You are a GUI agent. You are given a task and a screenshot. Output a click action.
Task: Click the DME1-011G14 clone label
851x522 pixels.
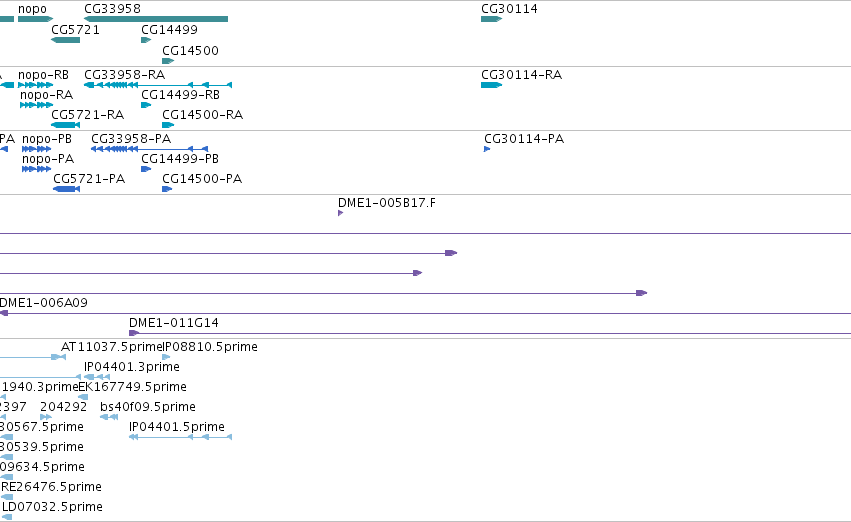pyautogui.click(x=174, y=322)
